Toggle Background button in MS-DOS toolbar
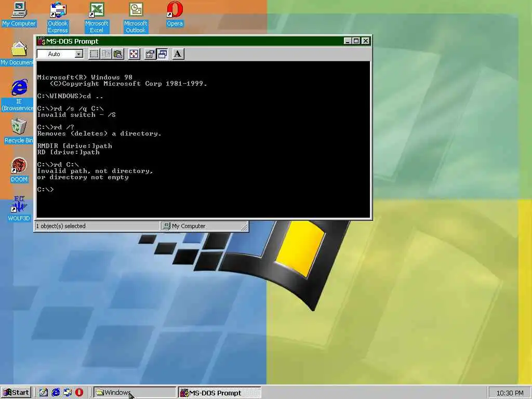Viewport: 532px width, 399px height. point(162,54)
